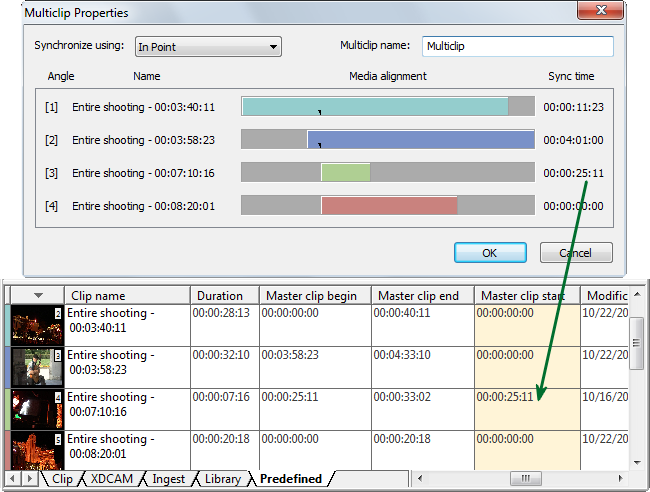Select angle [4] row label
The image size is (650, 492).
[51, 206]
